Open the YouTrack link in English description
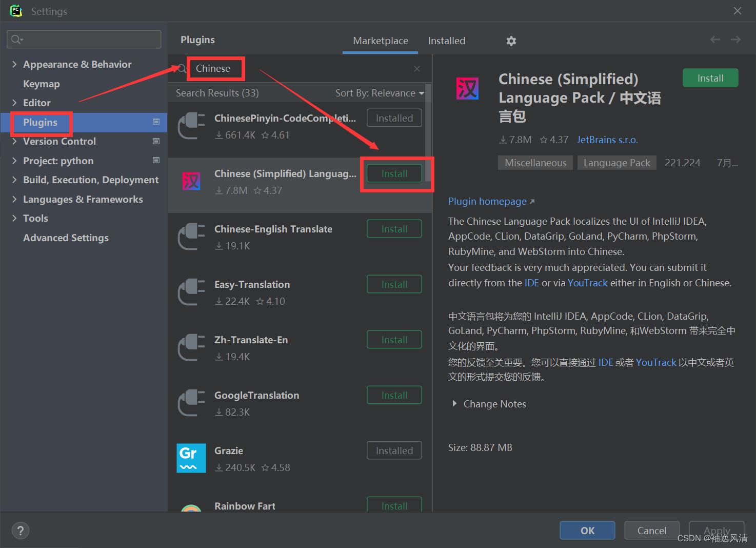The height and width of the screenshot is (548, 756). tap(588, 283)
